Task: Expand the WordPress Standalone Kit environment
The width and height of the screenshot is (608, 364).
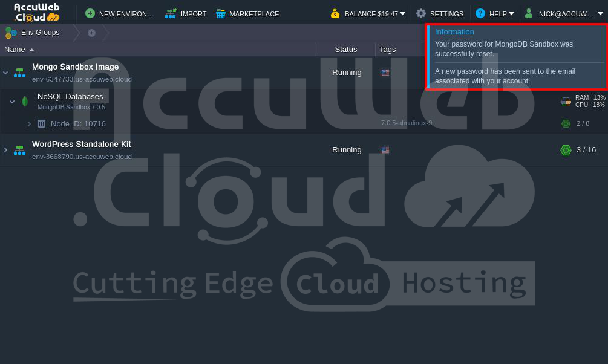Action: tap(5, 150)
